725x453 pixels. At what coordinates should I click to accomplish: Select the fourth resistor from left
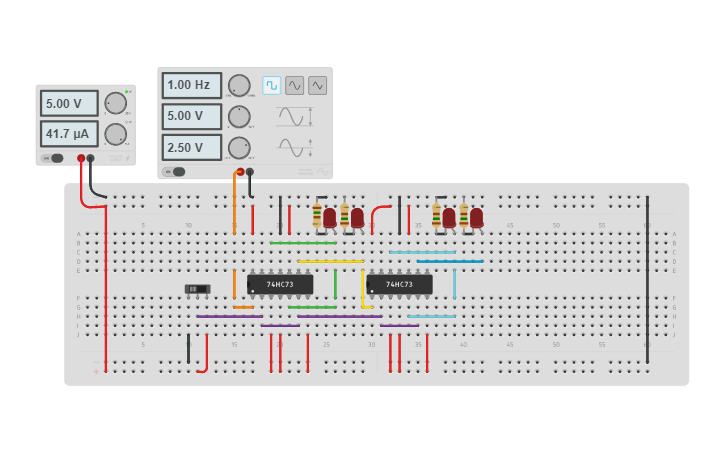pos(464,215)
